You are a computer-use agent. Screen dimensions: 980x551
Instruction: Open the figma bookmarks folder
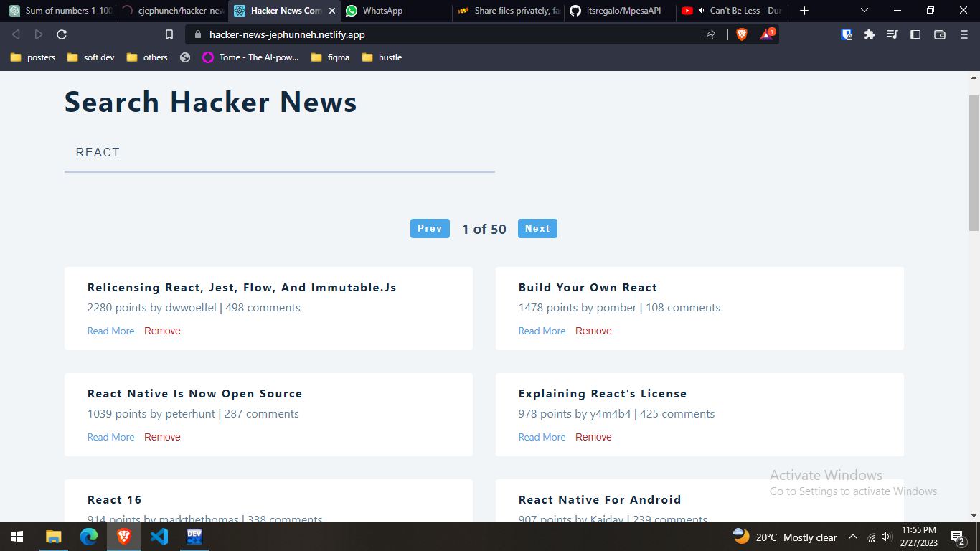pos(329,57)
